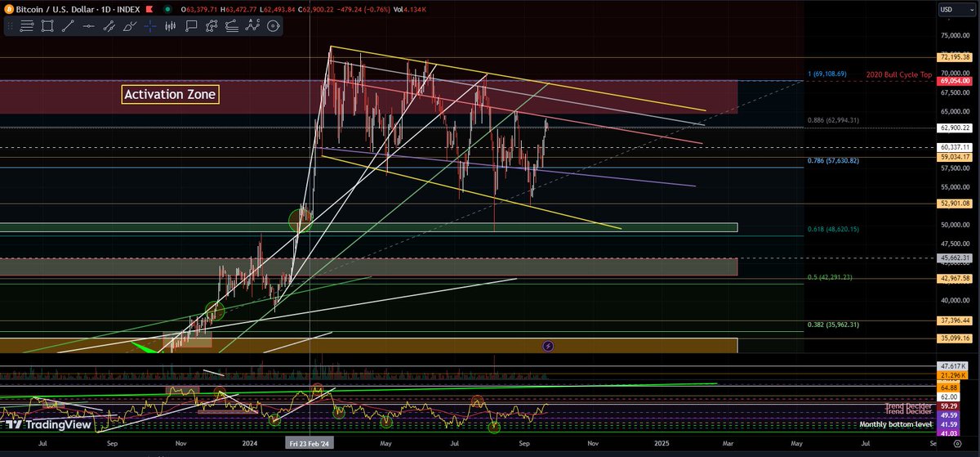
Task: Select the Callout comment tool
Action: tap(191, 26)
